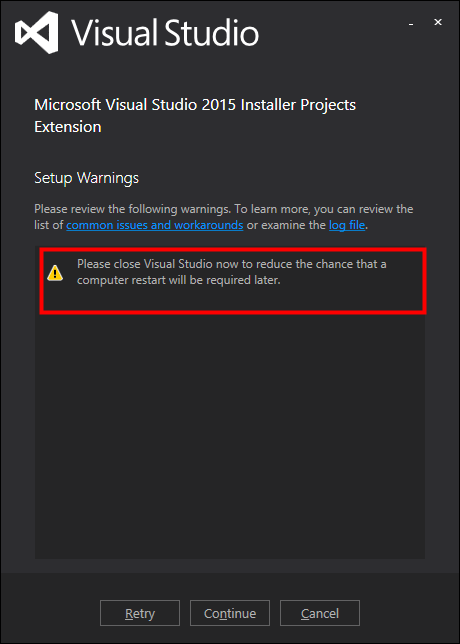Click the empty footer area beside Cancel
Screen dimensions: 460x644
pos(407,613)
